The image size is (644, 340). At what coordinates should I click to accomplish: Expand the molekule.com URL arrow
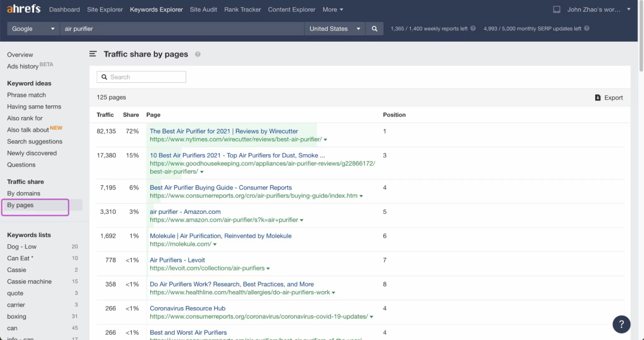point(215,245)
